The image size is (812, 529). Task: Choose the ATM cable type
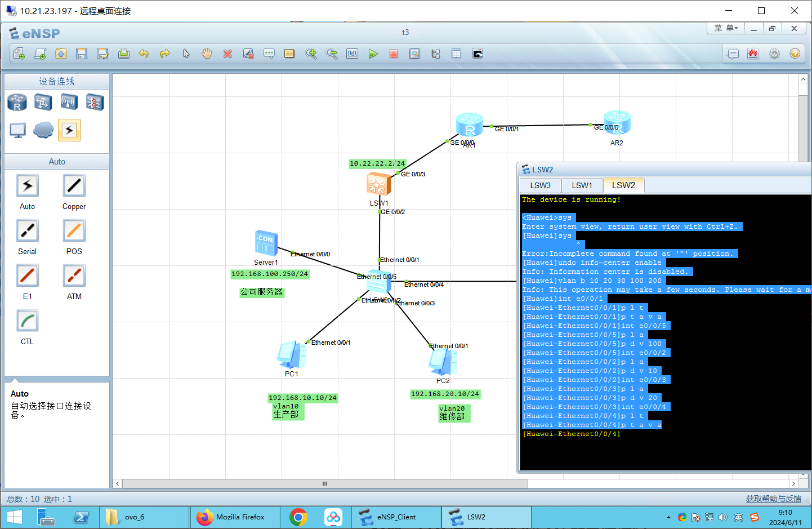pyautogui.click(x=74, y=276)
